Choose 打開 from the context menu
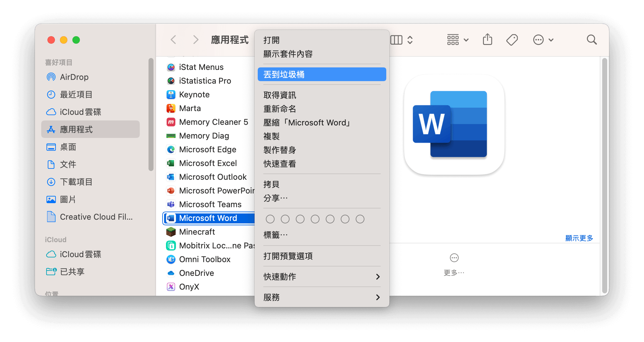 322,40
